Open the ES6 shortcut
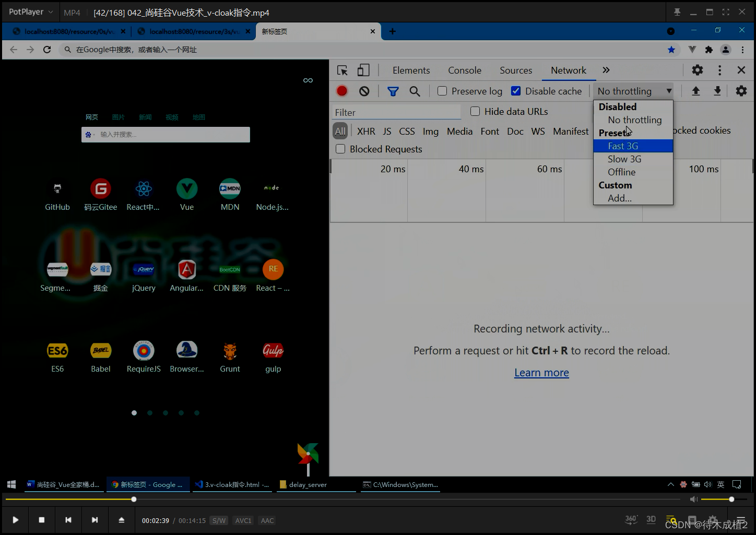The image size is (756, 535). [57, 357]
